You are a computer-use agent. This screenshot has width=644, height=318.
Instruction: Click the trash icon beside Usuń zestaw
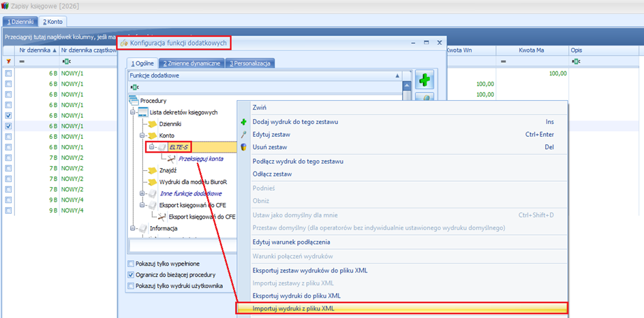[243, 147]
